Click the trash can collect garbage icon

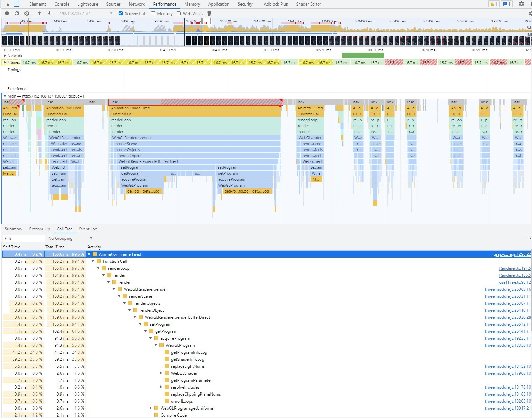(209, 13)
